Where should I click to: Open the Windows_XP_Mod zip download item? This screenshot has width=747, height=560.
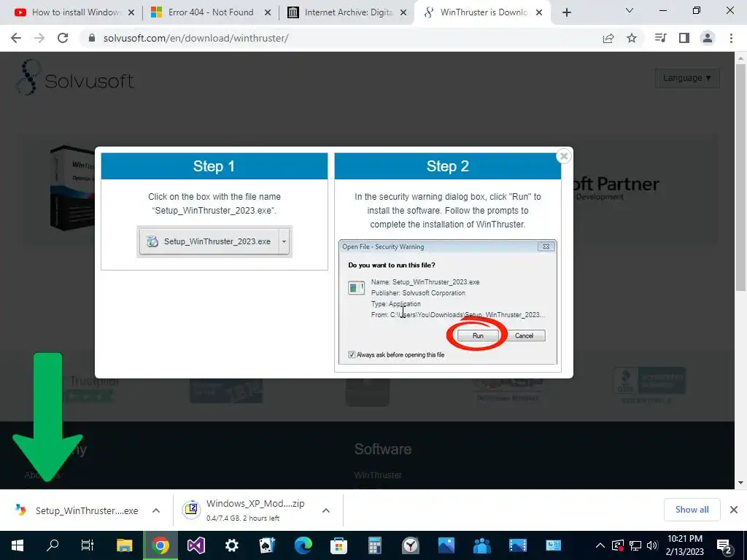click(245, 510)
